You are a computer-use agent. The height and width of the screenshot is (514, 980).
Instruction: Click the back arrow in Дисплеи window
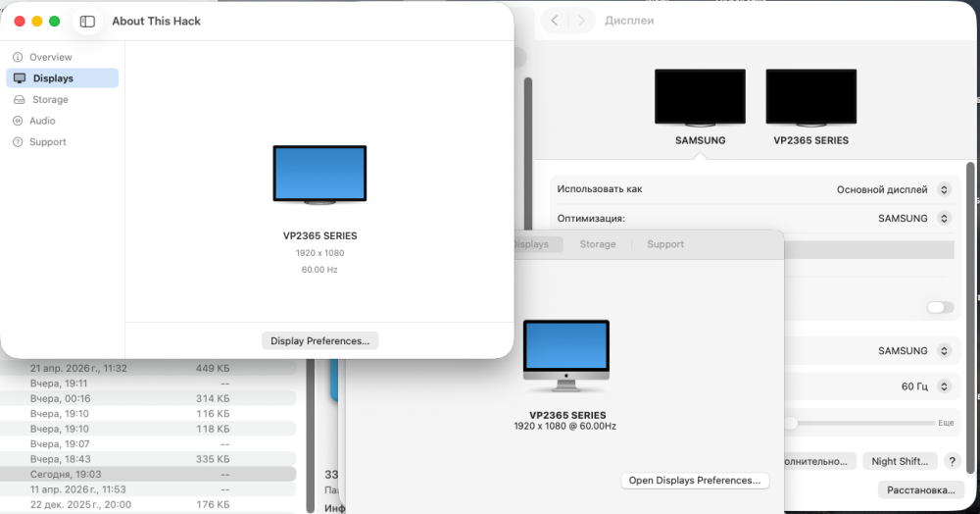pyautogui.click(x=555, y=21)
